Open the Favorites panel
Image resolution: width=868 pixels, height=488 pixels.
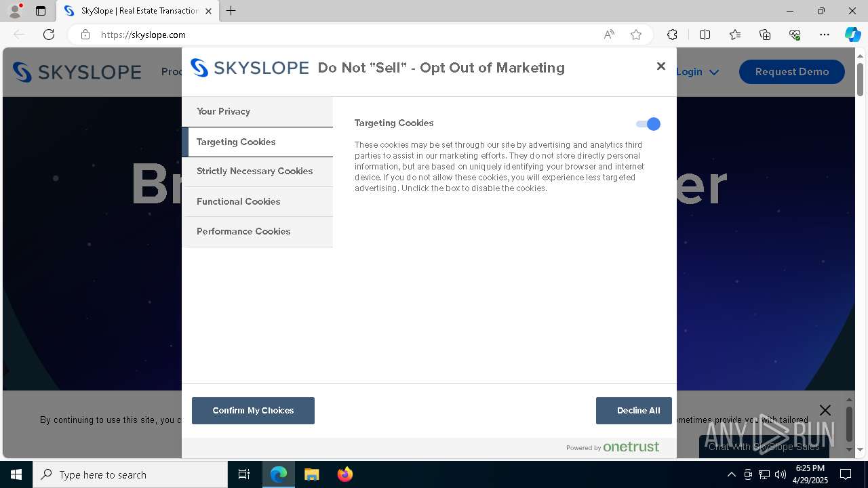(x=735, y=35)
